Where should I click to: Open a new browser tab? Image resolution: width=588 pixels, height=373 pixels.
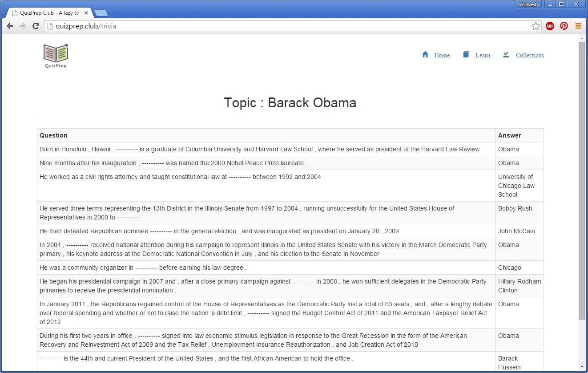tap(101, 13)
